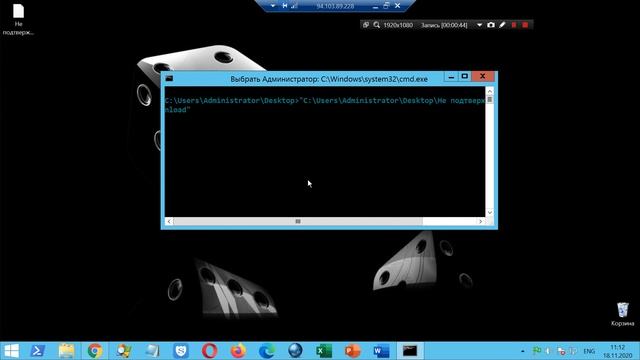The width and height of the screenshot is (640, 360).
Task: Click the recorder window-copy icon
Action: [x=366, y=25]
